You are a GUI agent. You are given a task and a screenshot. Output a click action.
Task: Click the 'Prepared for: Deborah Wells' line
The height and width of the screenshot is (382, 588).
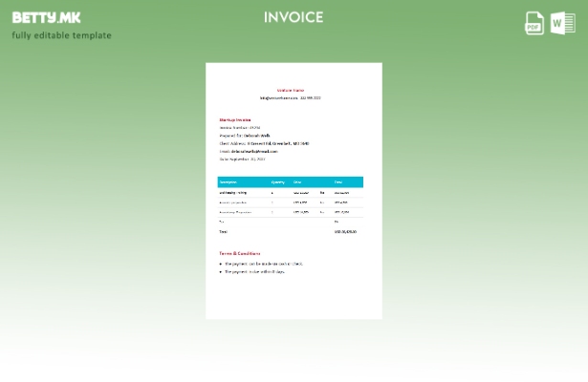(x=245, y=136)
